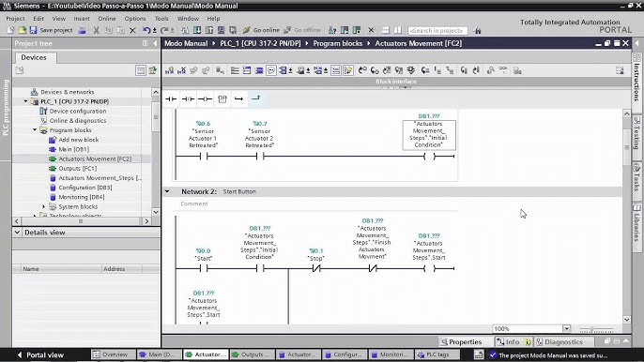Click the Cut scissors icon

96,30
